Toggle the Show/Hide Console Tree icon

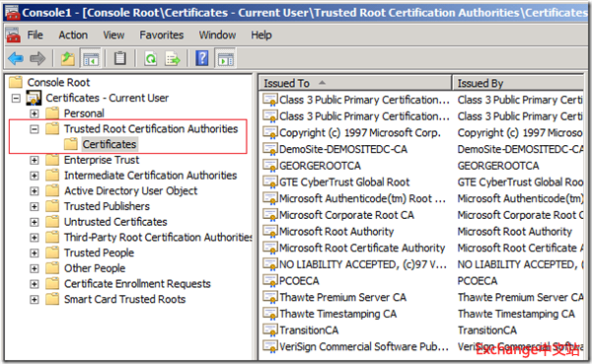pos(90,58)
